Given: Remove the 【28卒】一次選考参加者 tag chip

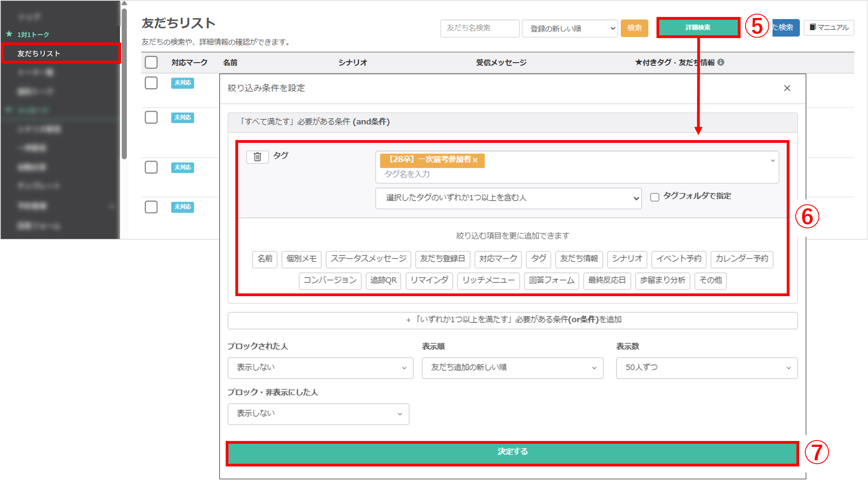Looking at the screenshot, I should tap(475, 160).
